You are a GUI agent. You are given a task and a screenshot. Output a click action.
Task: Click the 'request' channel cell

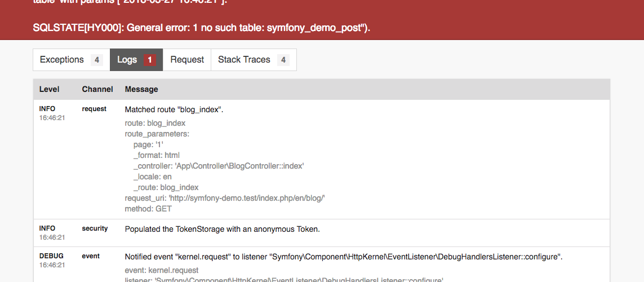[x=94, y=109]
